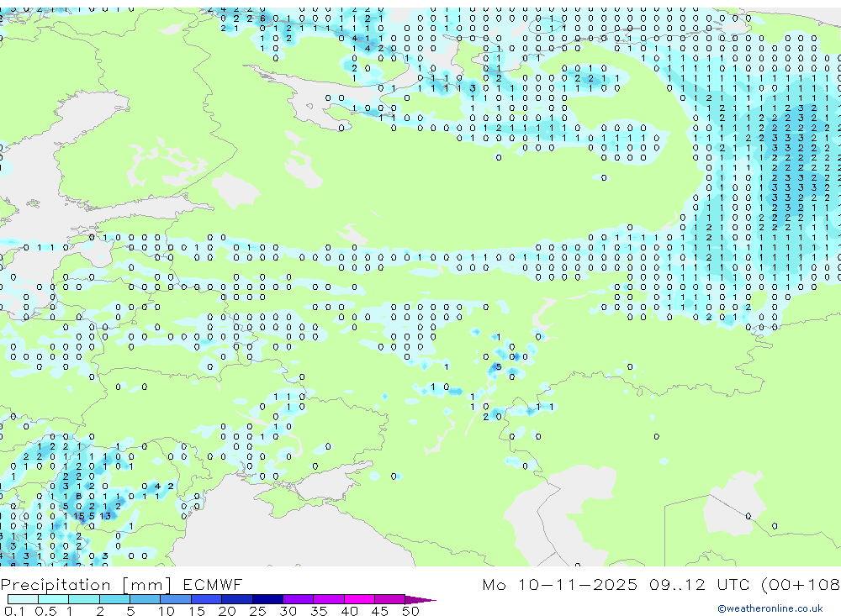The width and height of the screenshot is (841, 616).
Task: Click the legend label '10'
Action: click(167, 611)
